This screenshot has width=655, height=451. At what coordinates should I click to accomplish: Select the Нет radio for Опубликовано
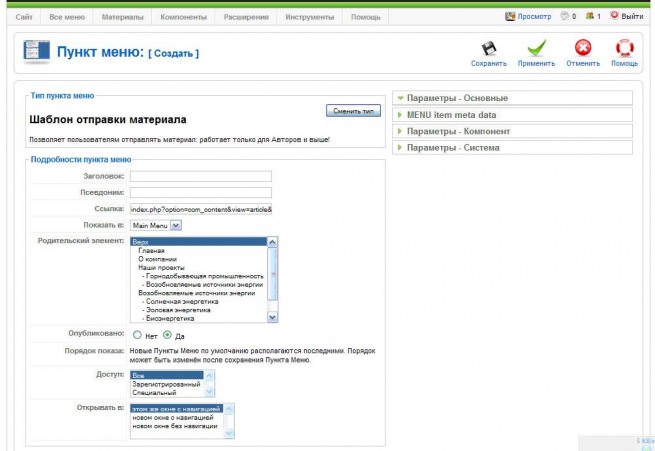137,335
